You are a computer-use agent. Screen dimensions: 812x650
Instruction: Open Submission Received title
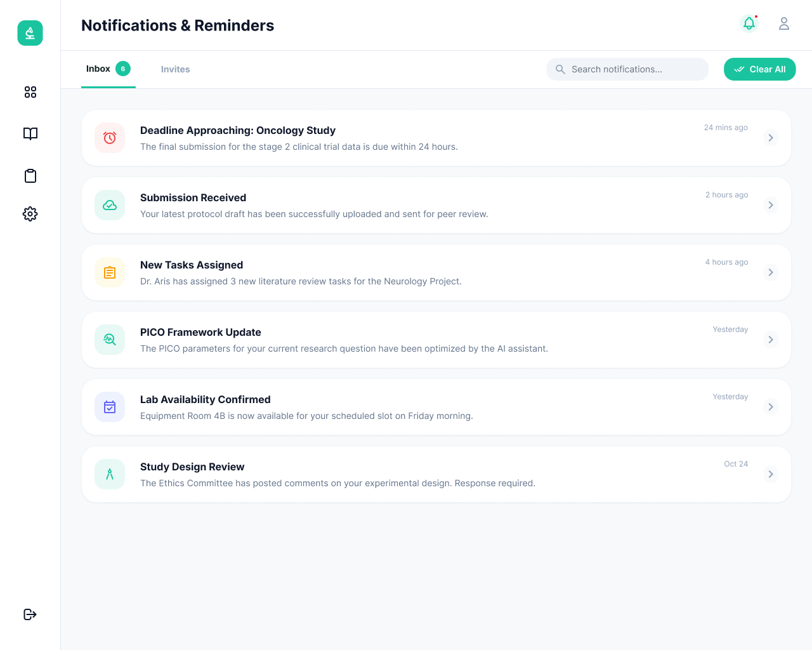tap(193, 197)
